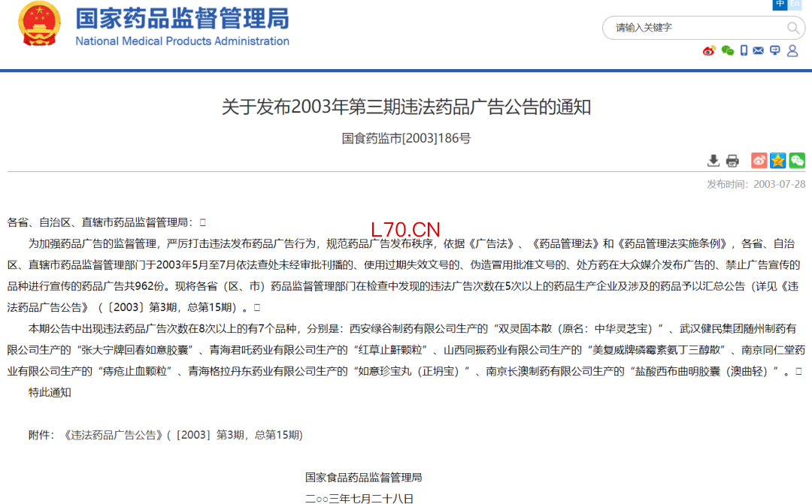
Task: Share article to Weibo red button
Action: (759, 161)
